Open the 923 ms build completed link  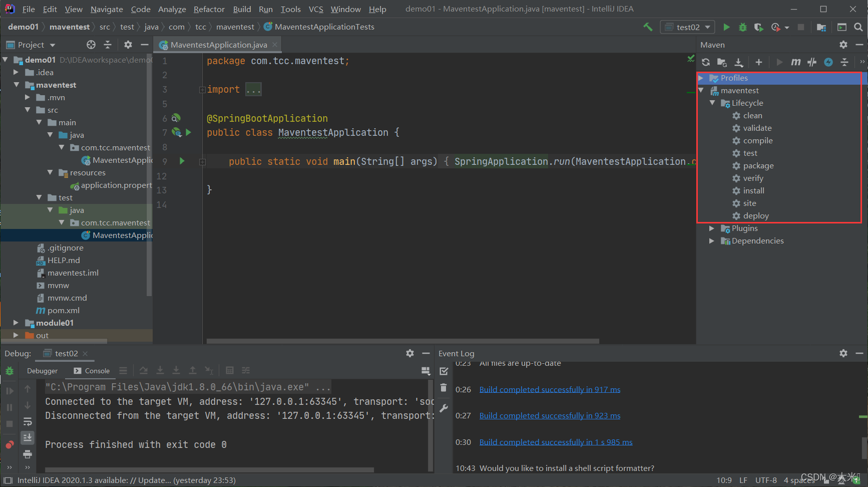tap(550, 415)
